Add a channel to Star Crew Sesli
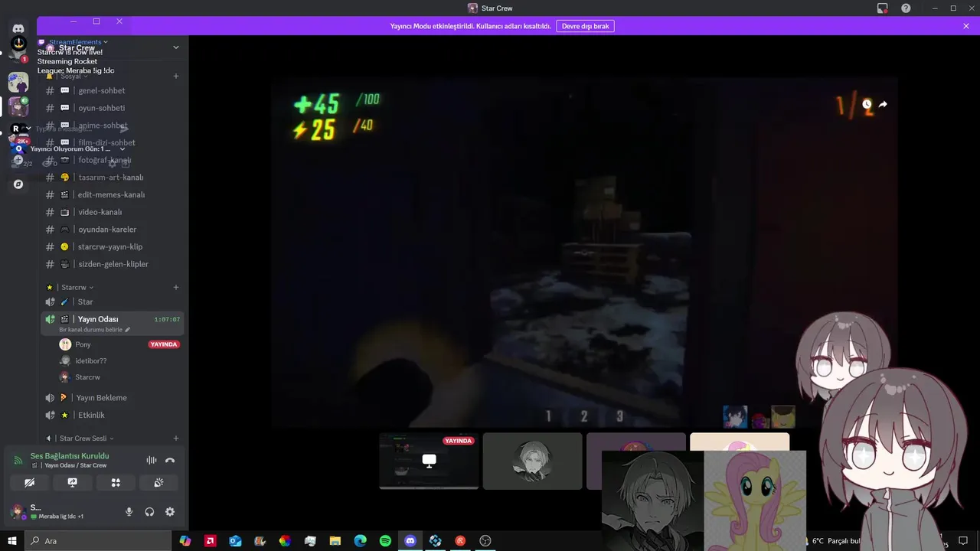This screenshot has height=551, width=980. [176, 439]
